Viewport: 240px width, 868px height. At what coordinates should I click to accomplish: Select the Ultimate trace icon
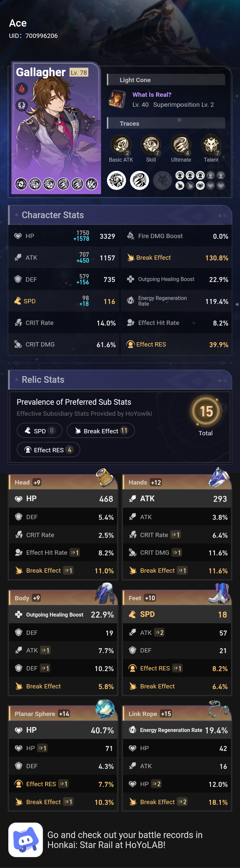(x=181, y=145)
